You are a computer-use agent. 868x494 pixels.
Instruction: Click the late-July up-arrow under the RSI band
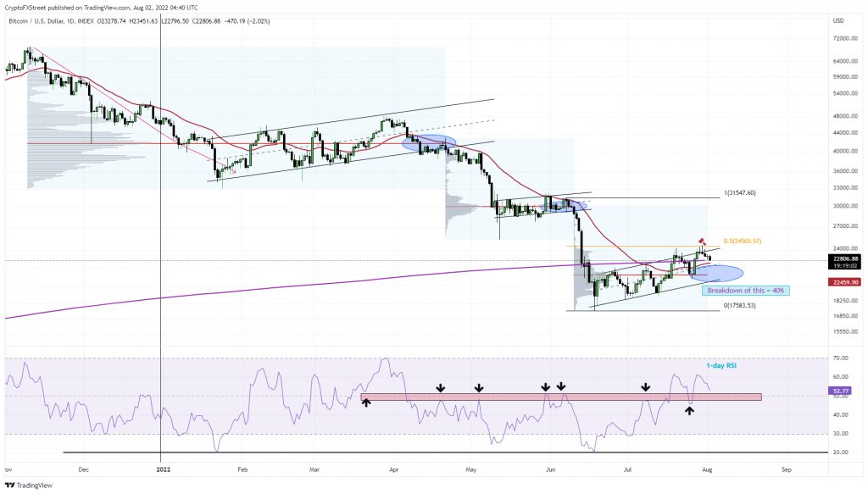[689, 409]
